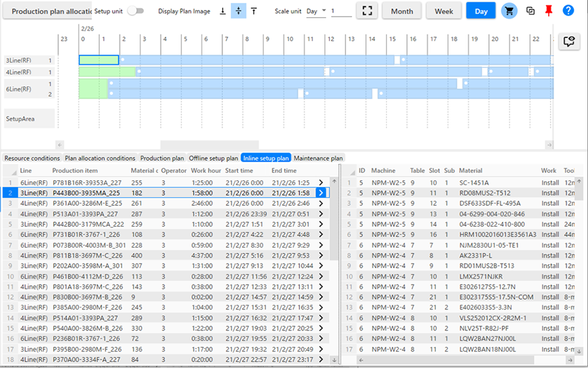Expand row P443B00-3935MA_225 chevron
588x368 pixels.
click(x=321, y=193)
